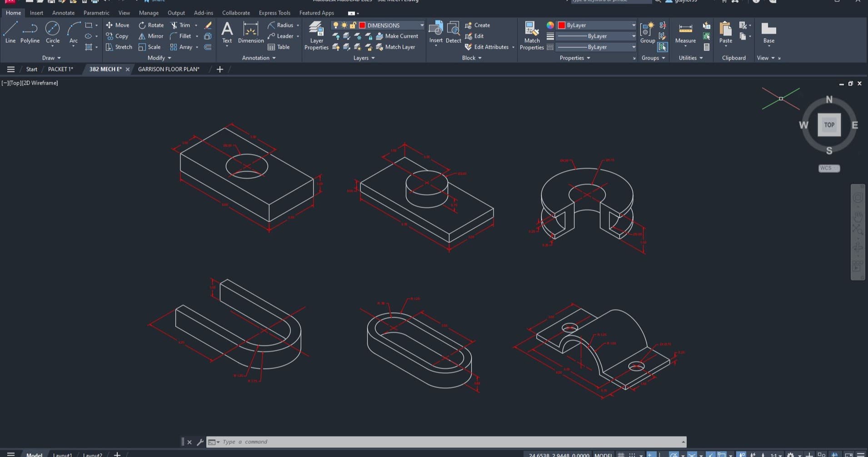Open the Quick Calculator icon

tap(707, 47)
